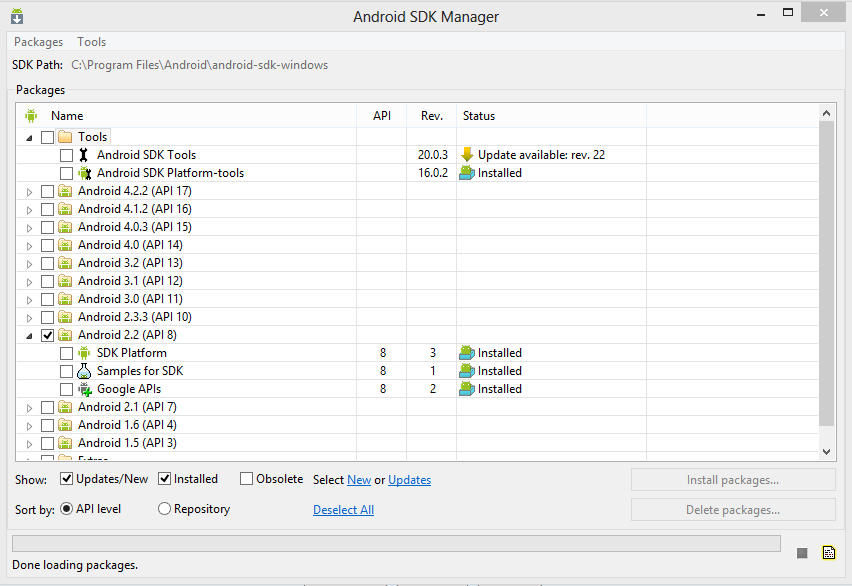Collapse the Android 2.2 (API 8) node
This screenshot has width=852, height=586.
[x=29, y=335]
